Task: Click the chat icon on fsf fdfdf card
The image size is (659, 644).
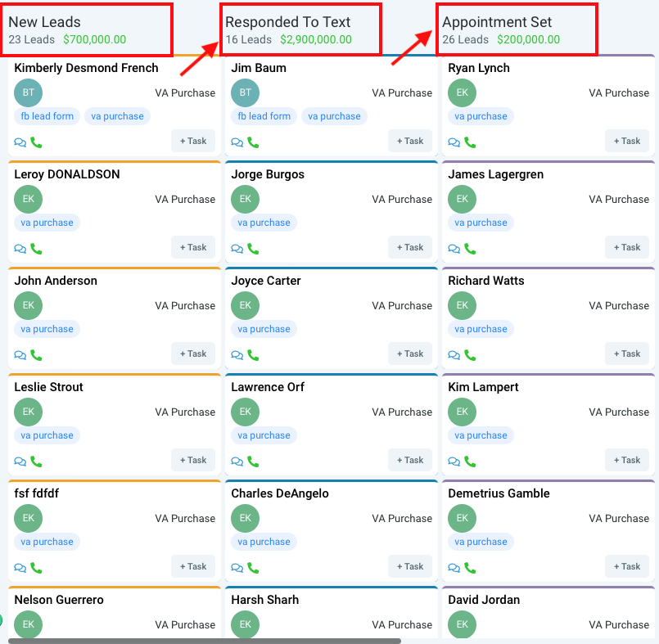Action: pos(20,568)
